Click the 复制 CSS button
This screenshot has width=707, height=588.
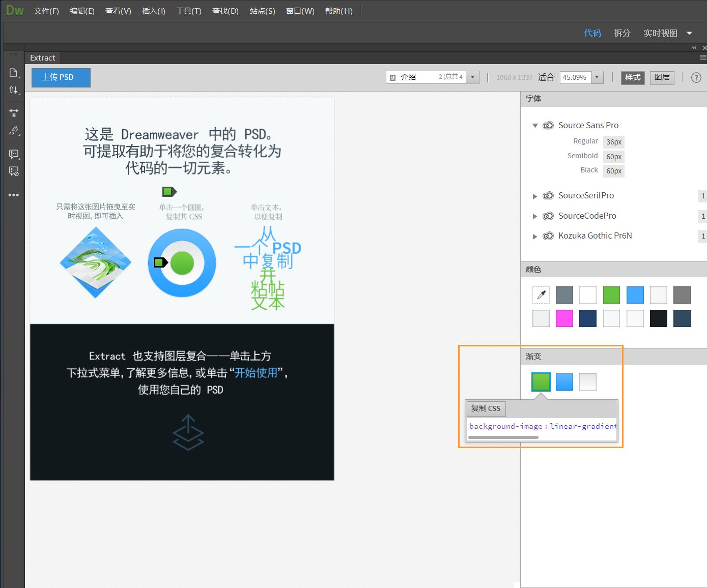point(486,408)
